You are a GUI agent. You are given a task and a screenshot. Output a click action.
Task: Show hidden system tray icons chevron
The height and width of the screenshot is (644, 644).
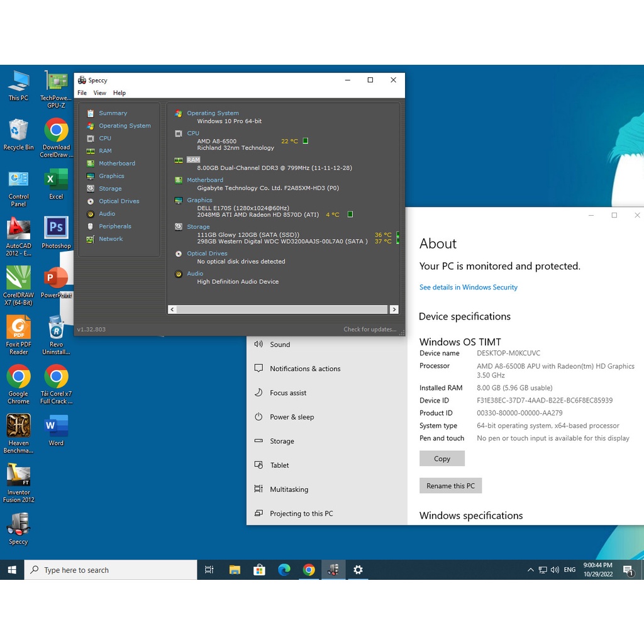tap(530, 570)
